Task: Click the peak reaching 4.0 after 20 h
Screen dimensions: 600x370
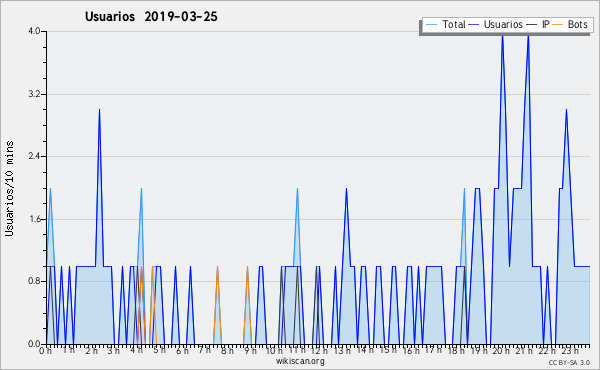Action: pyautogui.click(x=502, y=34)
